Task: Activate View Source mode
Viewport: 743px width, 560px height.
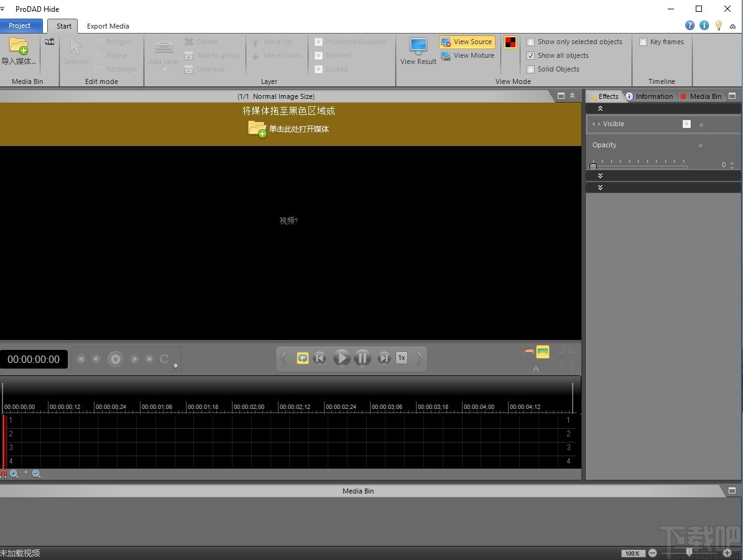Action: coord(467,42)
